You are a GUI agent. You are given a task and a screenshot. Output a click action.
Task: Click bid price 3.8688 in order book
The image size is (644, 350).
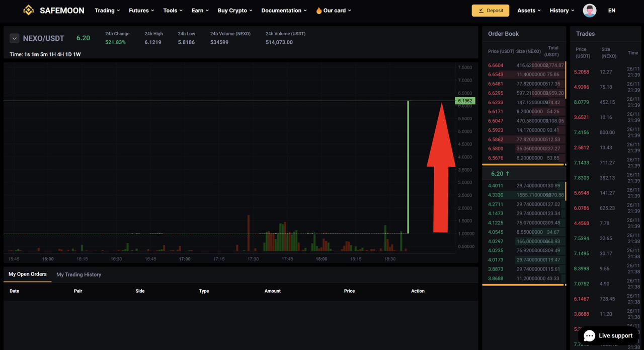coord(496,278)
